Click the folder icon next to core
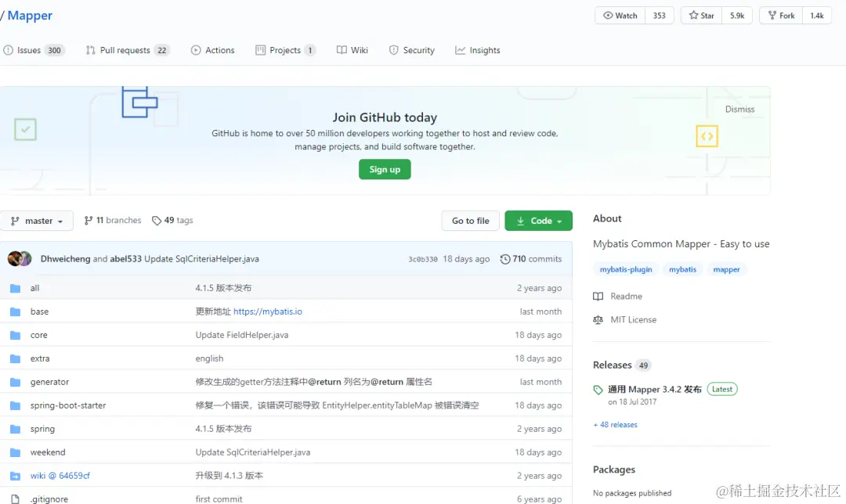 tap(15, 335)
